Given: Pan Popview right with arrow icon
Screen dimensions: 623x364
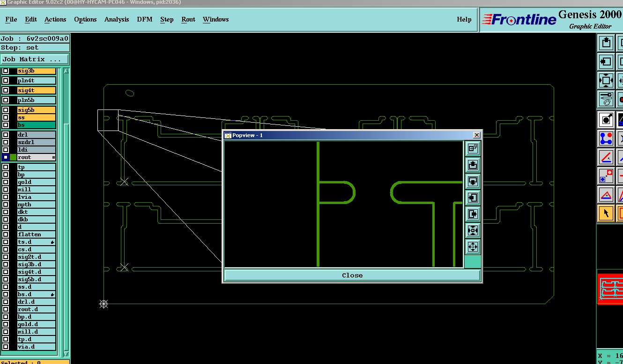Looking at the screenshot, I should (473, 214).
